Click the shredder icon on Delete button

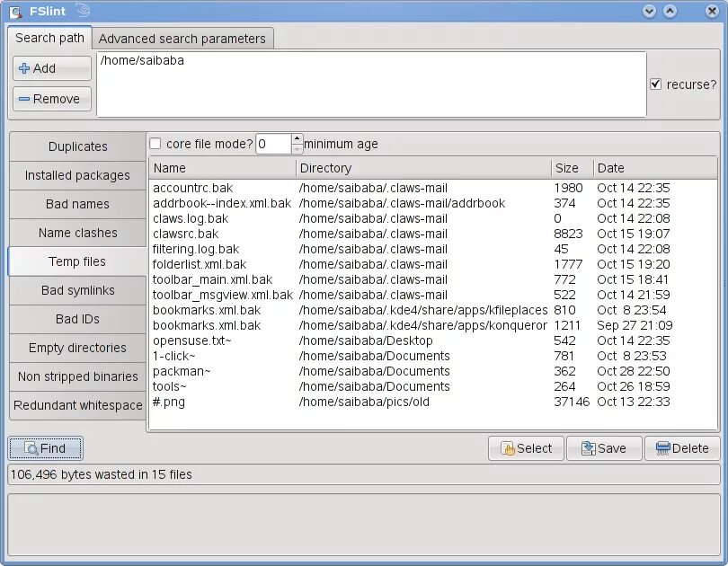tap(662, 448)
